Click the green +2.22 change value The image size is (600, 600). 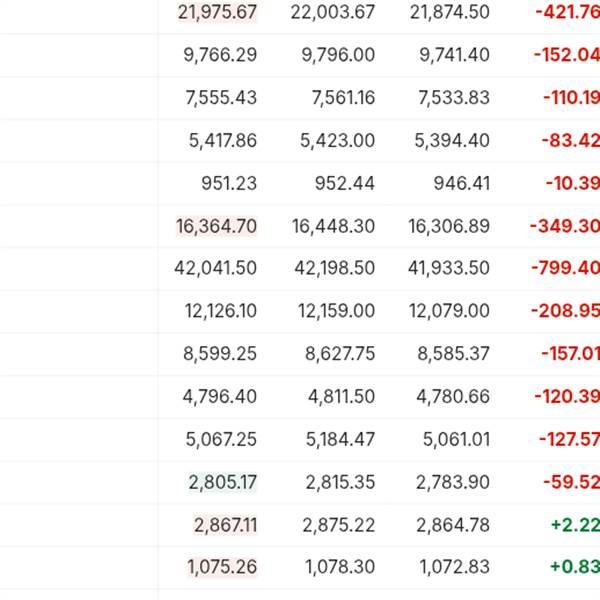[575, 525]
